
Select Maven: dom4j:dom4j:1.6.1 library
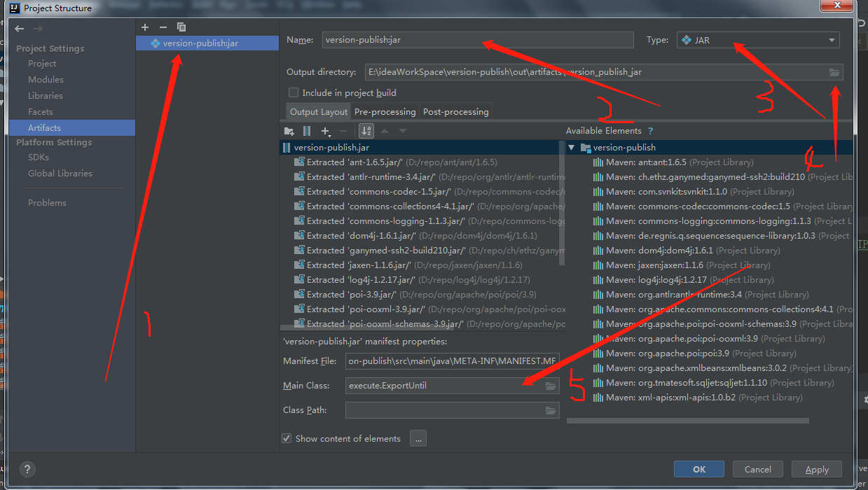pos(687,251)
